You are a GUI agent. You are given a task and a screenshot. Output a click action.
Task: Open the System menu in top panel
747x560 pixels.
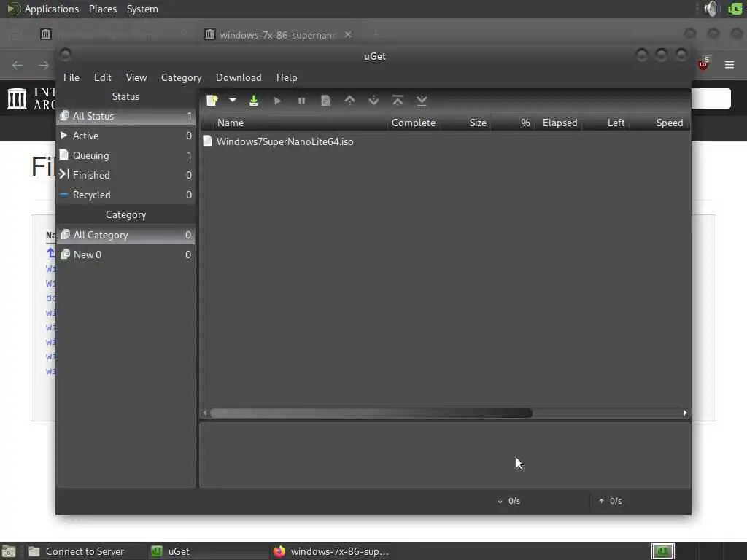point(142,9)
